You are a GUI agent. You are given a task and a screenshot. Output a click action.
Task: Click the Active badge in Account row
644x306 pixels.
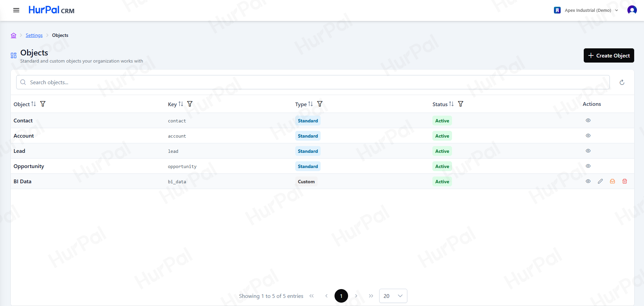(442, 136)
